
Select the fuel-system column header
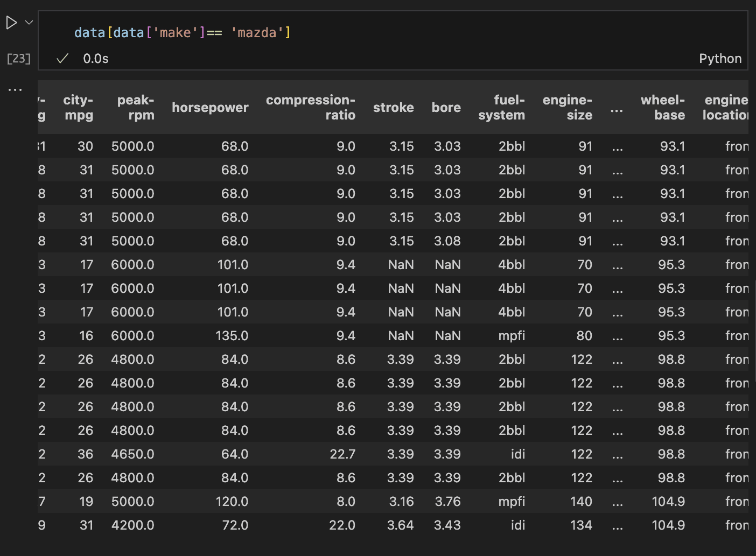point(502,107)
